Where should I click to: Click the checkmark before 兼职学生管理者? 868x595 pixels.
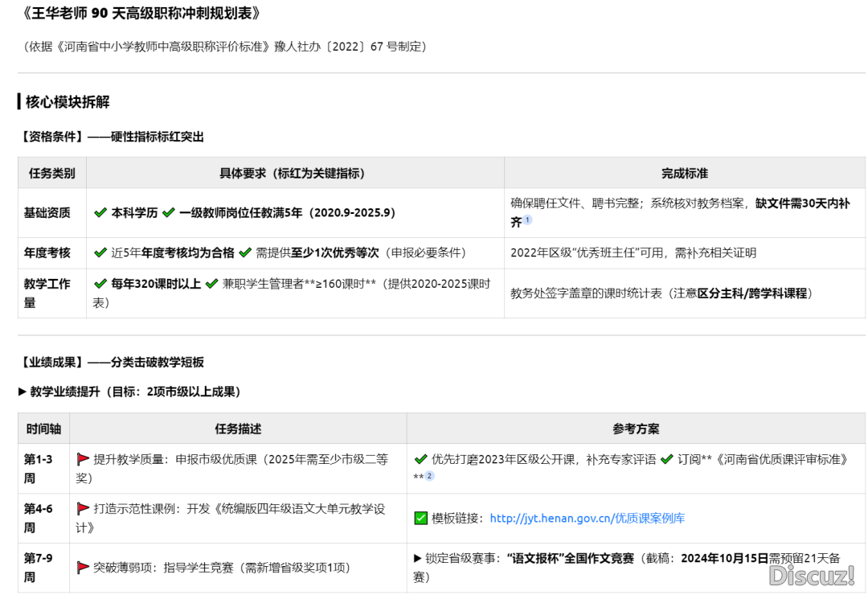tap(211, 284)
